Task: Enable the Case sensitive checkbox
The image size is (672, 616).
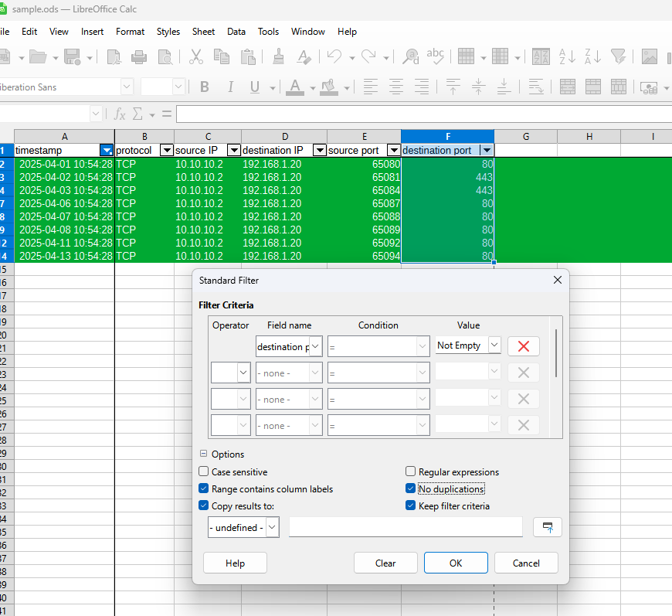Action: pos(204,471)
